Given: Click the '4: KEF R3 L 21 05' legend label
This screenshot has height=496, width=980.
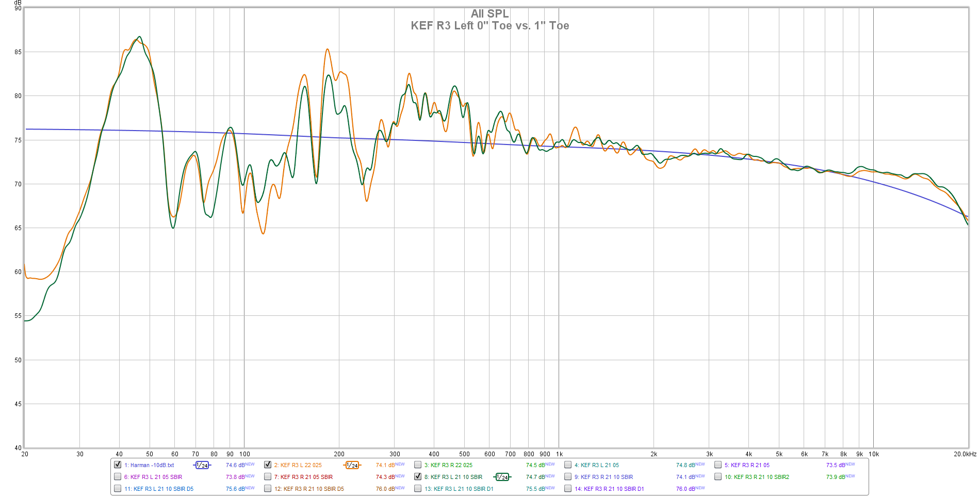Looking at the screenshot, I should [597, 465].
